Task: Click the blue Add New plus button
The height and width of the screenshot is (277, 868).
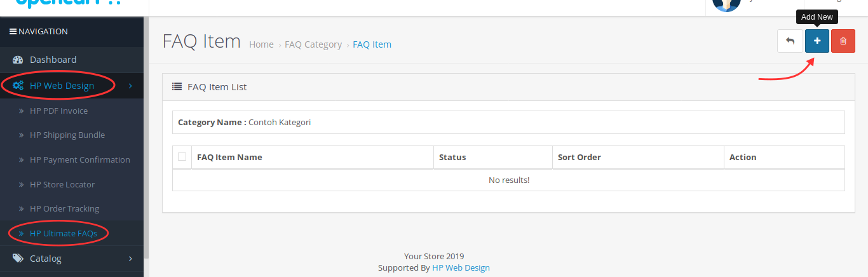Action: tap(817, 41)
